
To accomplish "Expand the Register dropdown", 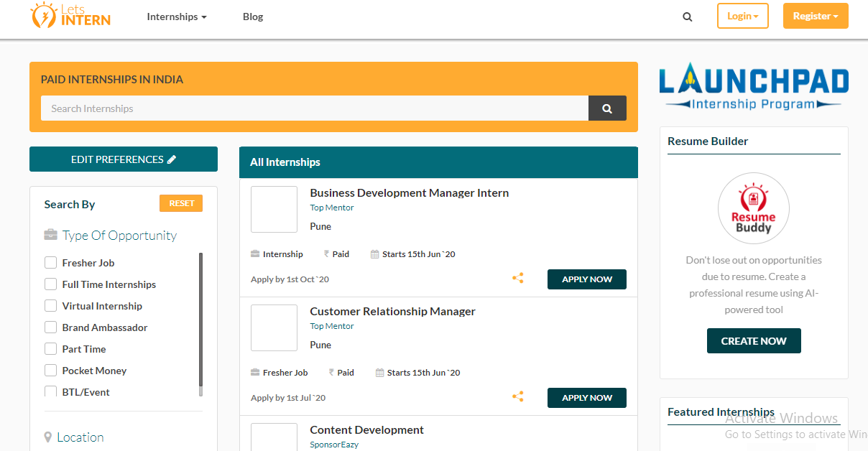I will pos(816,16).
